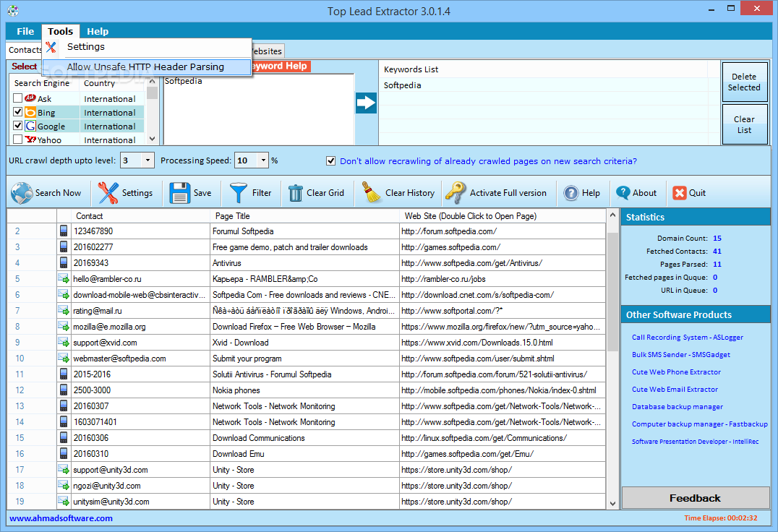Open Computer backup manager - Fastbackup link
The height and width of the screenshot is (532, 778).
point(700,424)
